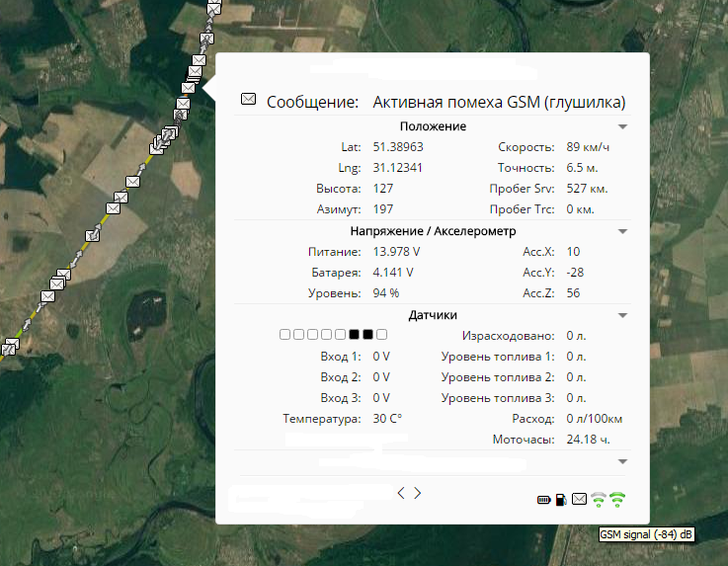Collapse the Положение section
The width and height of the screenshot is (728, 566).
pyautogui.click(x=622, y=127)
